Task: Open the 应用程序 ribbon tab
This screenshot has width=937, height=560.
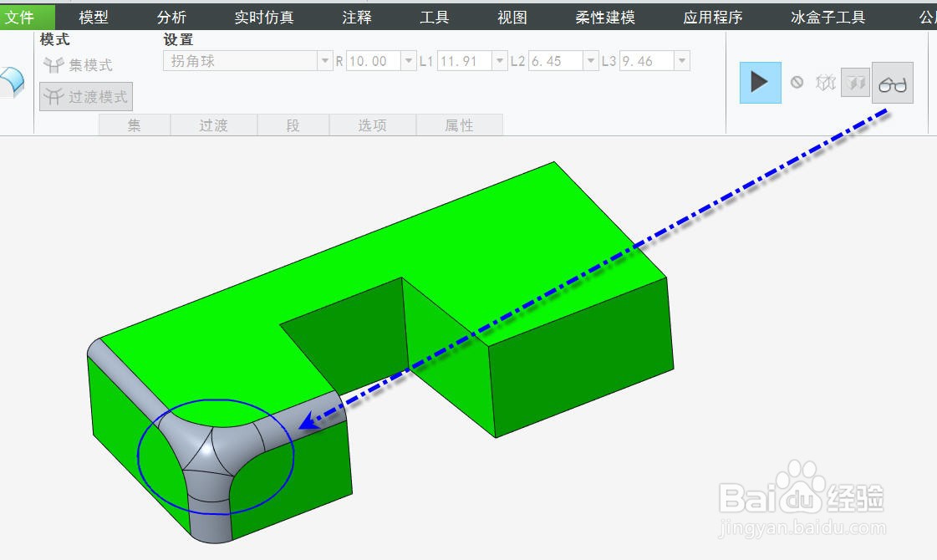Action: pyautogui.click(x=712, y=18)
